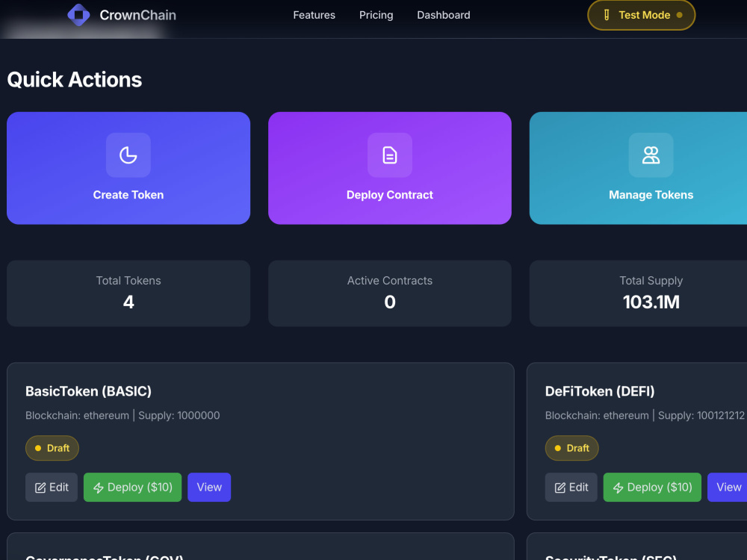Image resolution: width=747 pixels, height=560 pixels.
Task: Click the DeFiToken (DEFI) title
Action: pyautogui.click(x=599, y=391)
